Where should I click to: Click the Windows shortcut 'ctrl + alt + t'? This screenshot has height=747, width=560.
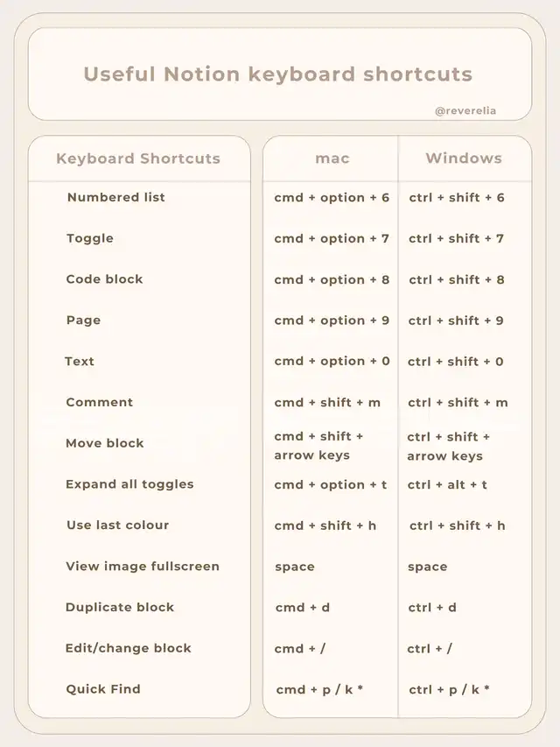[x=447, y=485]
